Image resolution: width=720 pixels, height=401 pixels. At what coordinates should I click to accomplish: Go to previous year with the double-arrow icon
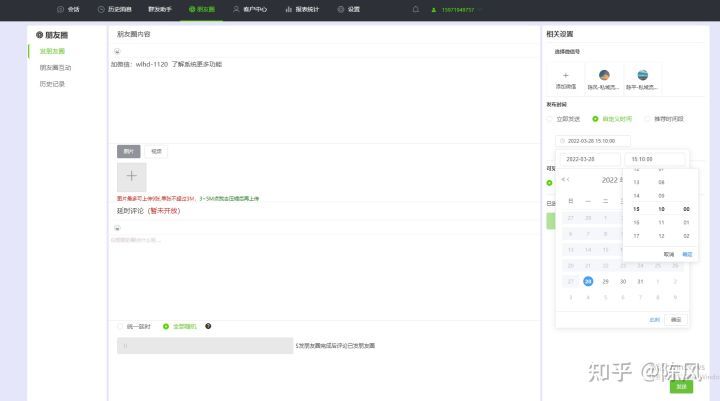click(566, 179)
